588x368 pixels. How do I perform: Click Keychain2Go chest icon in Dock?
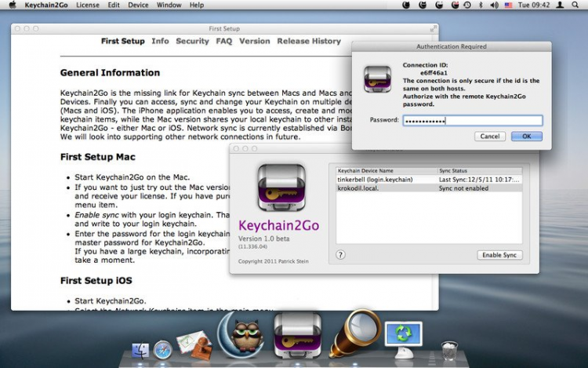297,335
